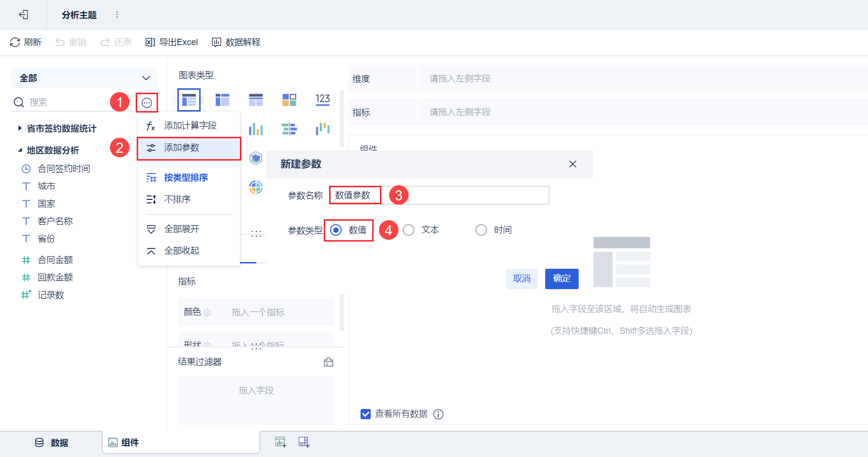868x457 pixels.
Task: Toggle the 查看所有数据 checkbox
Action: [x=366, y=414]
